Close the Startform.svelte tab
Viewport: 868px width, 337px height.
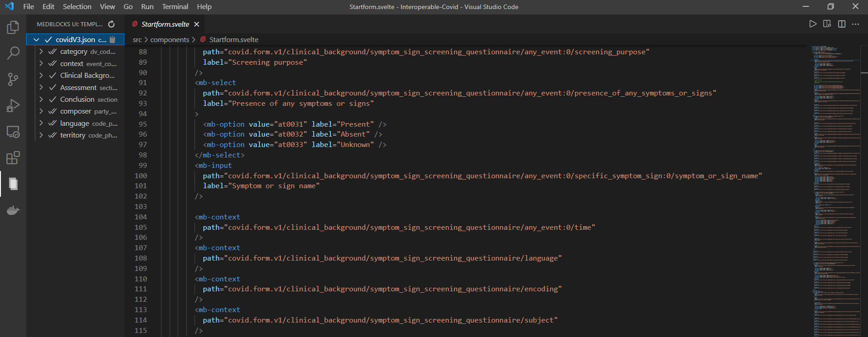pos(197,24)
